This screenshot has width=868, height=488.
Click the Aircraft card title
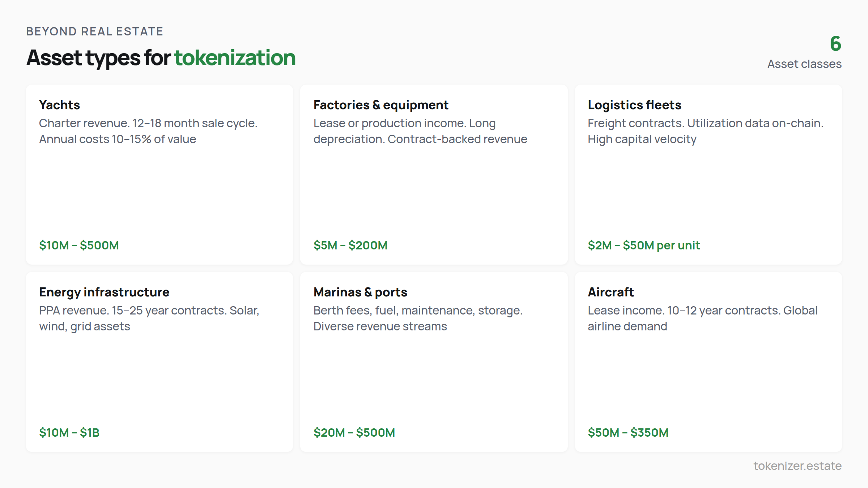(x=610, y=292)
